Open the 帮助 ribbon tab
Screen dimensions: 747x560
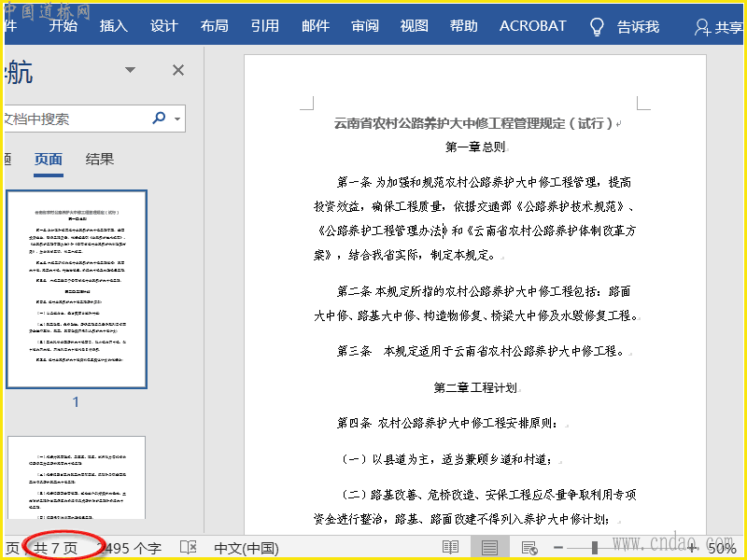[463, 26]
